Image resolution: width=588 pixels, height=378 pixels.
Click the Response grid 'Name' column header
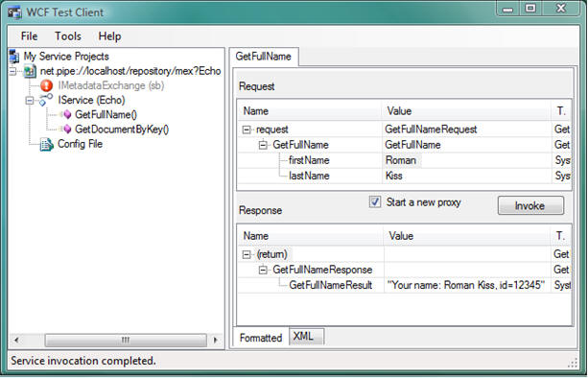coord(311,236)
